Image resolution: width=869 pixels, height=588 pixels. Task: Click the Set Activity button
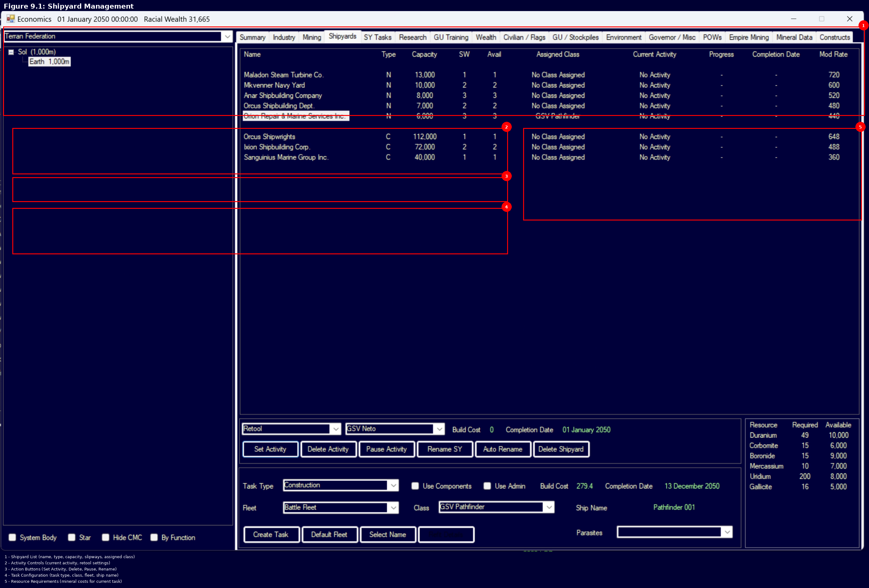(270, 449)
